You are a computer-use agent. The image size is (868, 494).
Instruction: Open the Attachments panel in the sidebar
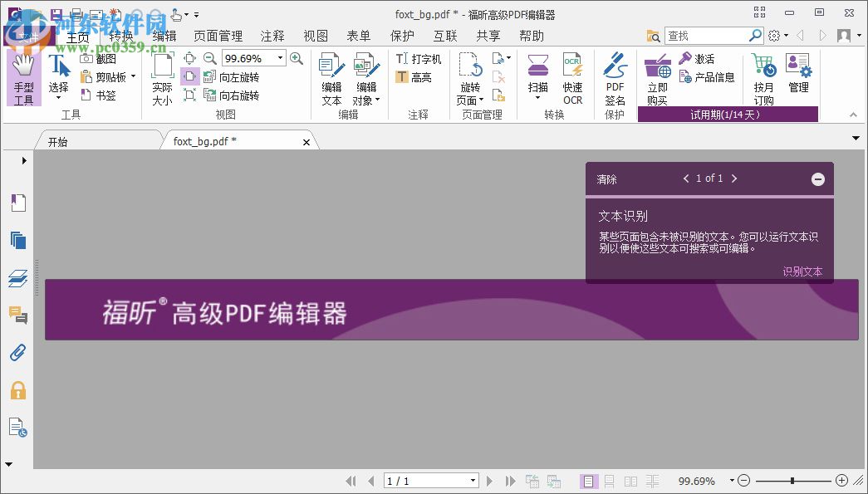(x=18, y=352)
